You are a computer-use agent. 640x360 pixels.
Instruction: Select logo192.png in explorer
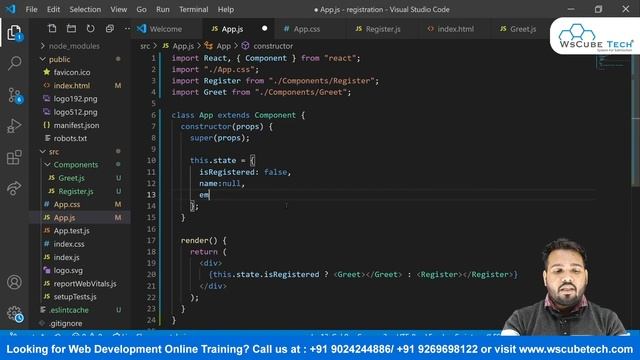pos(76,99)
